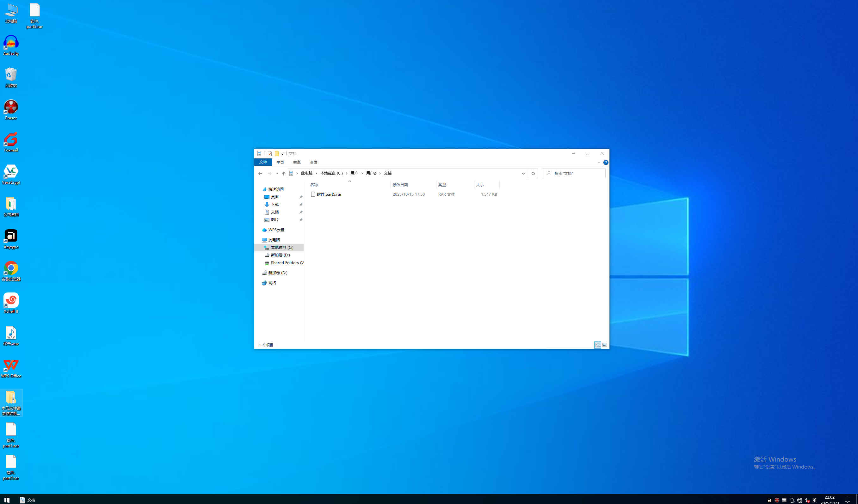
Task: Click the Back navigation arrow
Action: click(260, 174)
